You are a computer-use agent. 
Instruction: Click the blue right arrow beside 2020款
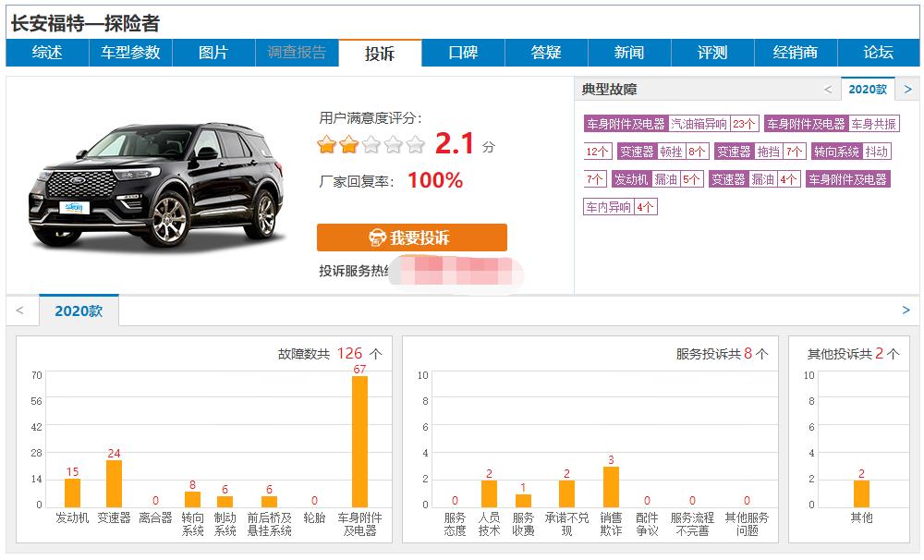click(908, 89)
